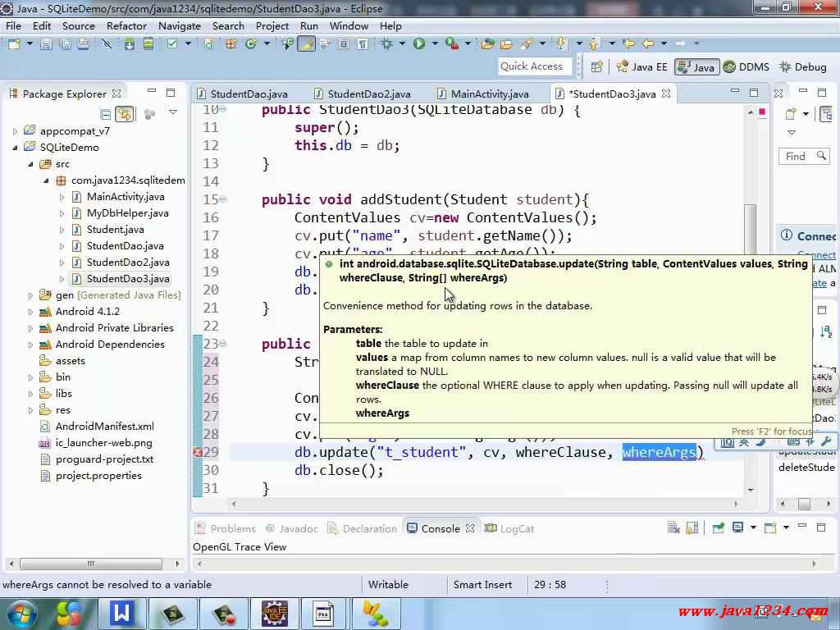The height and width of the screenshot is (630, 840).
Task: Click the Android Lint checkbox icon
Action: [172, 44]
